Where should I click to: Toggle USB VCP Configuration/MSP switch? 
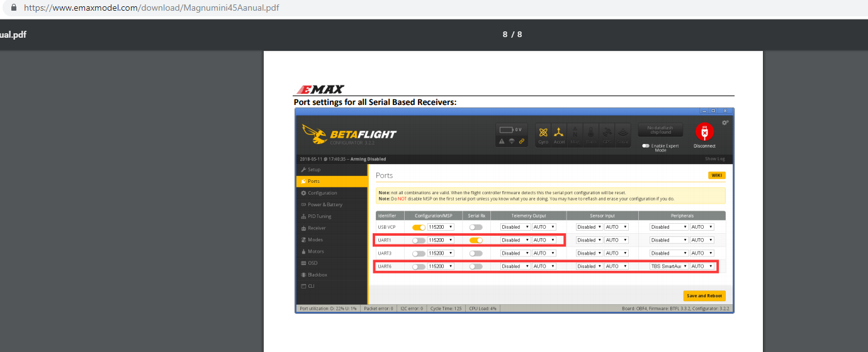[419, 227]
